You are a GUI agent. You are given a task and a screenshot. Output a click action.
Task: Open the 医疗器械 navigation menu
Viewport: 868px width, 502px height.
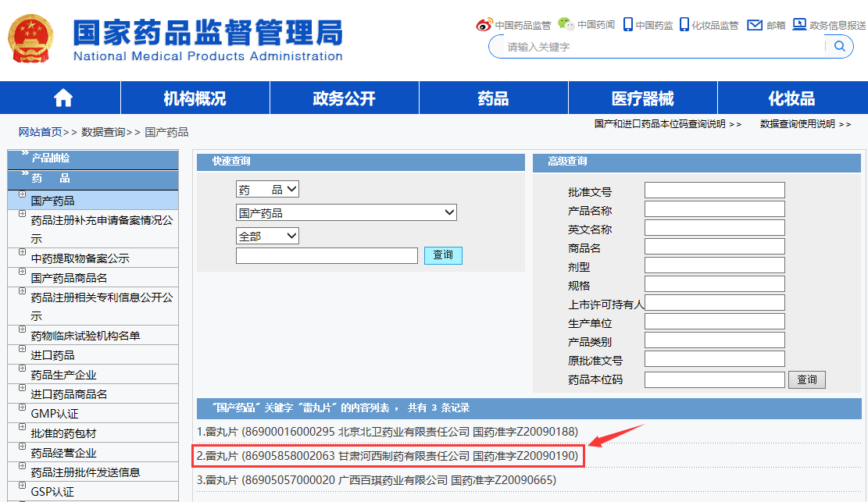coord(642,98)
